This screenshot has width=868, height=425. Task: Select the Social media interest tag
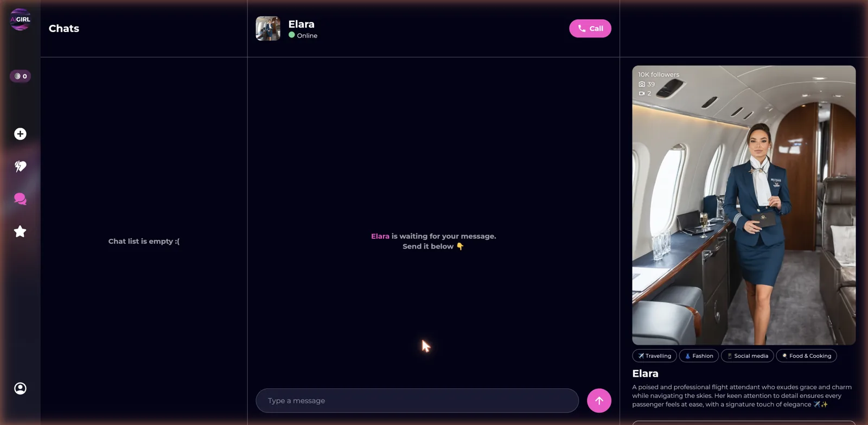click(x=748, y=356)
